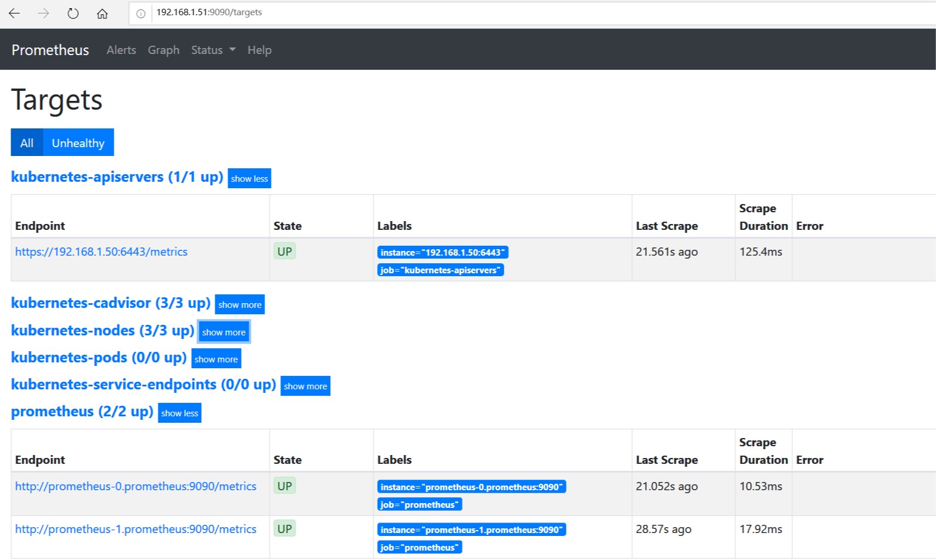Click instance="prometheus-0.prometheus:9090" label badge
This screenshot has height=560, width=936.
472,487
